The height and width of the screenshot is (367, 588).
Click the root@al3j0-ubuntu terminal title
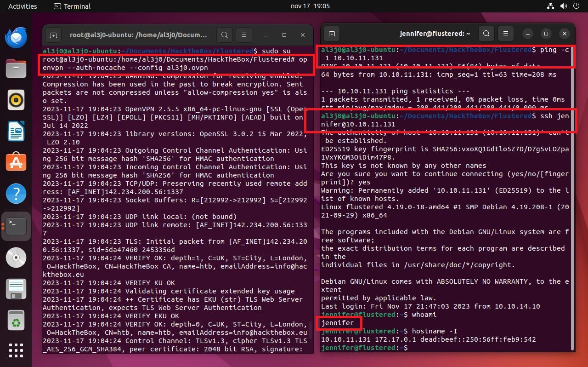(138, 35)
